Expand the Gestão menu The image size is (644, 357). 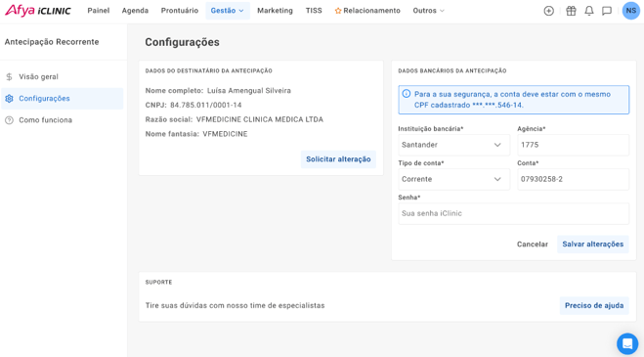point(228,11)
